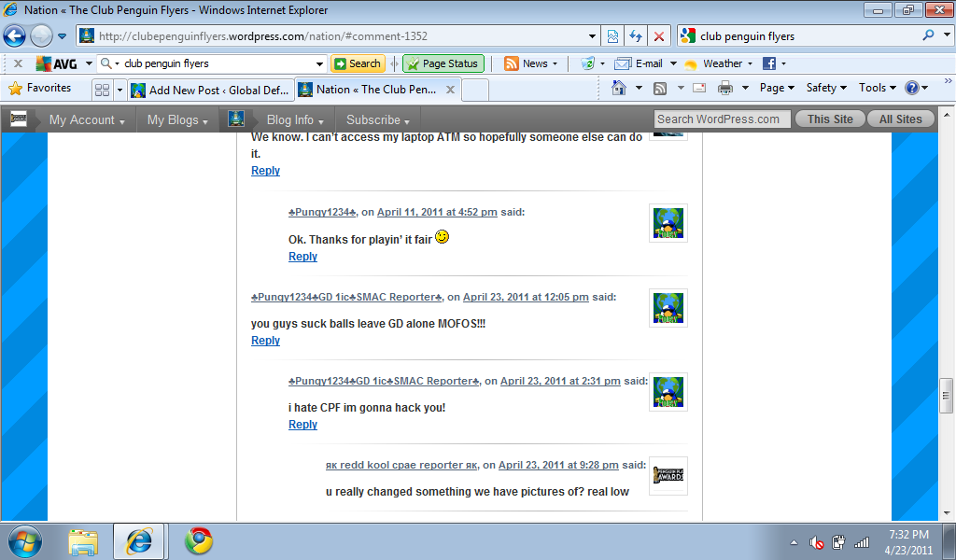Click the Compatibility View icon in address bar
Screen dimensions: 956x560
[x=612, y=36]
